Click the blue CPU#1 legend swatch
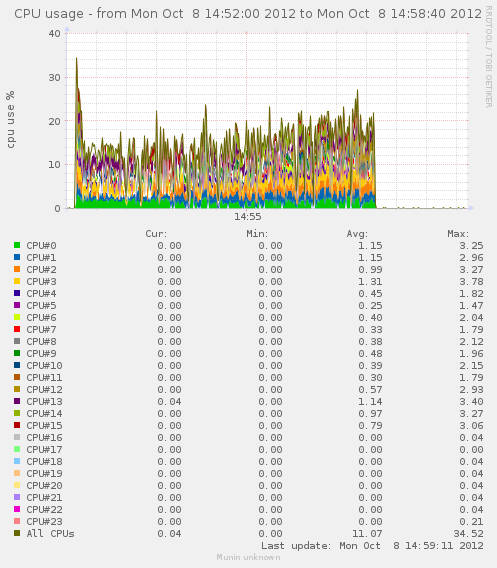The height and width of the screenshot is (568, 497). pyautogui.click(x=17, y=257)
